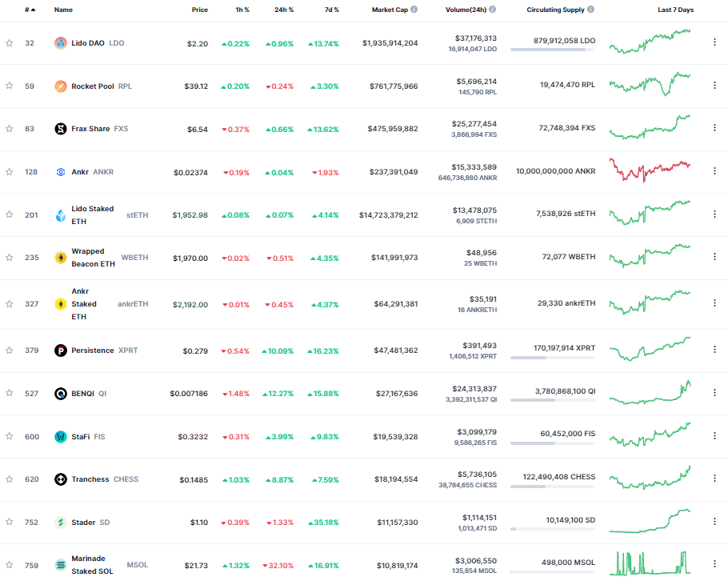The image size is (728, 581).
Task: Click the Last 7 Days column header
Action: pyautogui.click(x=675, y=10)
